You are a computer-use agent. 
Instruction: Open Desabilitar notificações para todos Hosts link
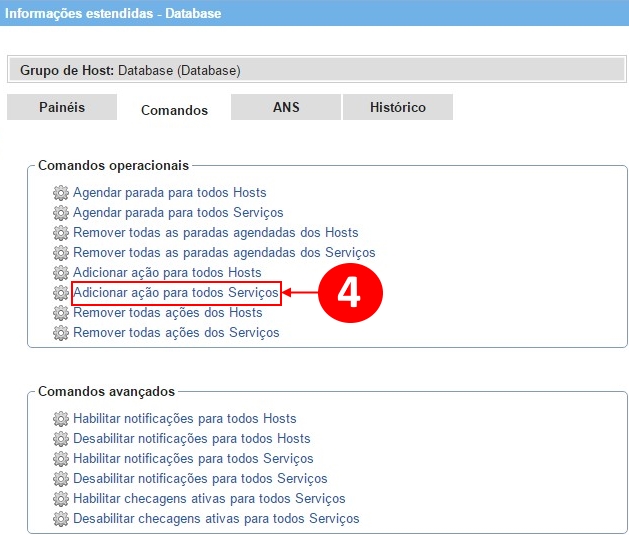191,438
